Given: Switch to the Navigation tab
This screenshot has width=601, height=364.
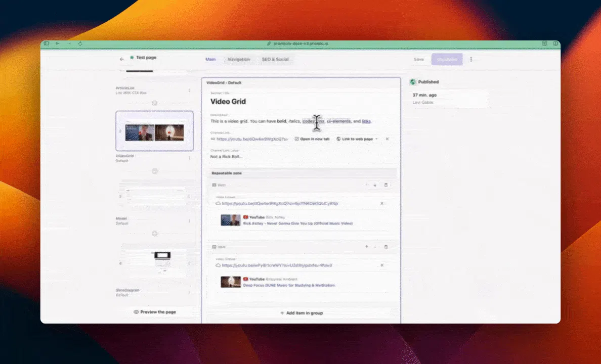Looking at the screenshot, I should coord(239,59).
